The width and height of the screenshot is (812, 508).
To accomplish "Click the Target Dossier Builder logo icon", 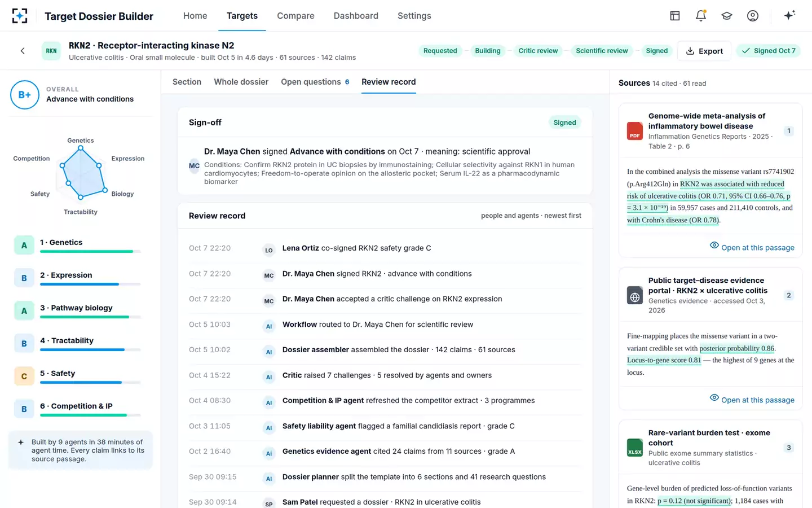I will click(x=20, y=16).
